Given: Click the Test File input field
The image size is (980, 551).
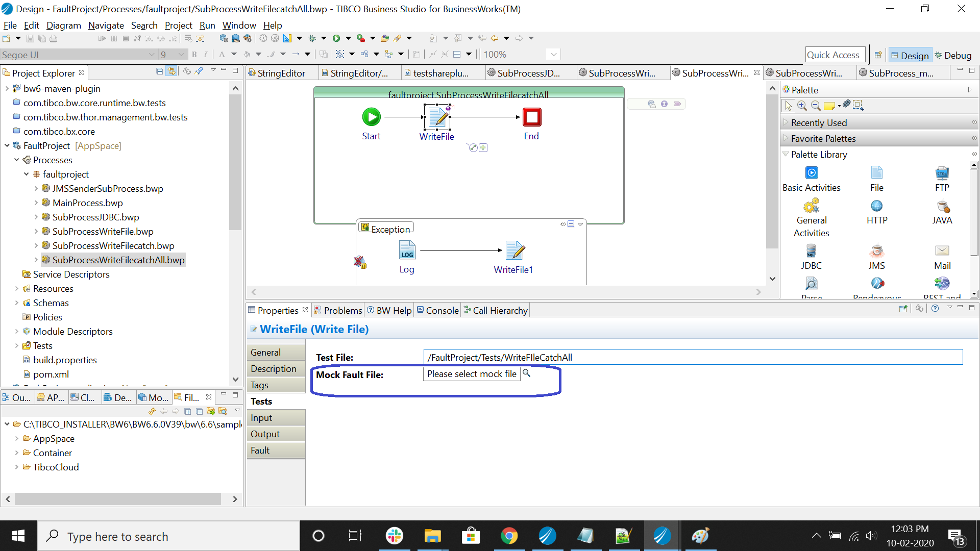Looking at the screenshot, I should 693,357.
